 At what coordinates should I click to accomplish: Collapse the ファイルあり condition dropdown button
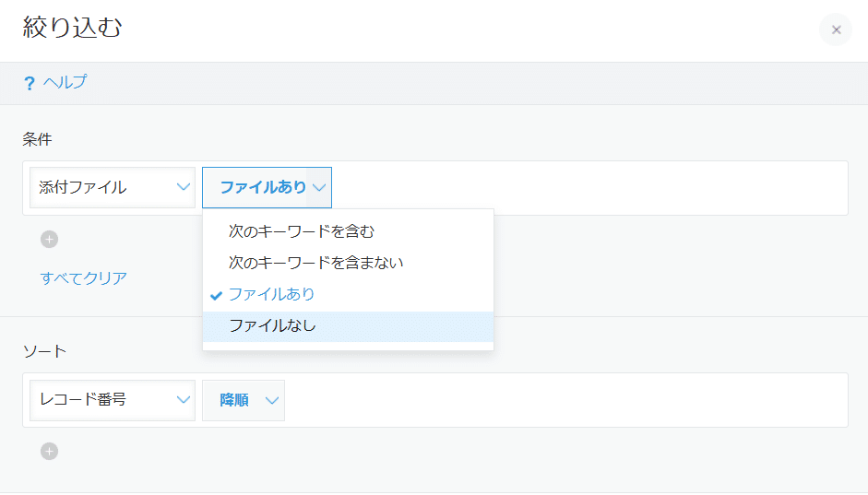point(267,187)
